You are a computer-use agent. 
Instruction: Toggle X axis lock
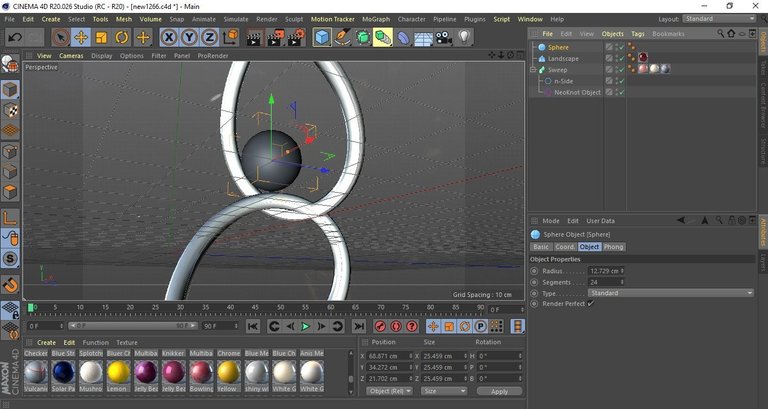point(168,37)
